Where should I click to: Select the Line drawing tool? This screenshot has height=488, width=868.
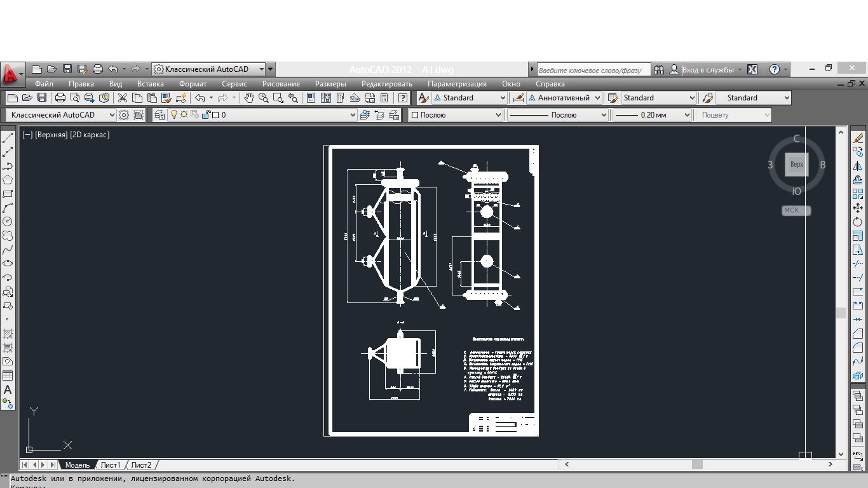8,138
